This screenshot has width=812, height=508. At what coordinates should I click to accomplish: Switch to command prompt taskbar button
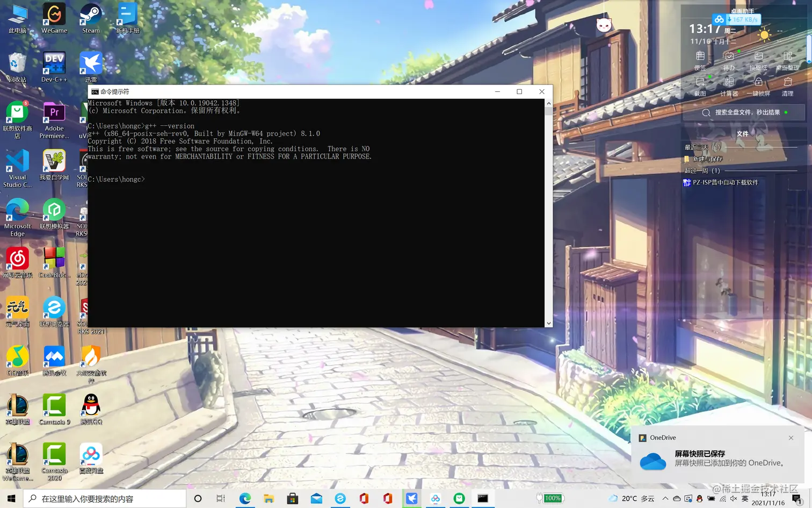tap(483, 499)
